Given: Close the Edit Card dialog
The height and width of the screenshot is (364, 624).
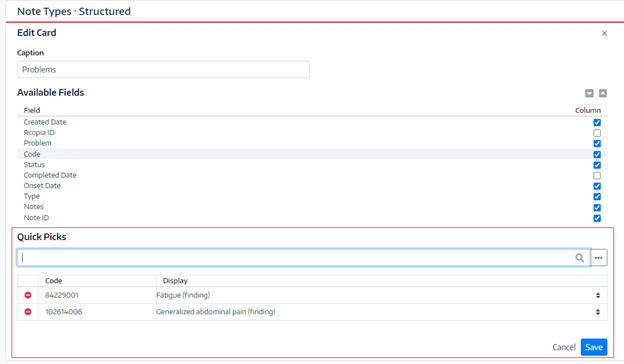Looking at the screenshot, I should click(604, 33).
